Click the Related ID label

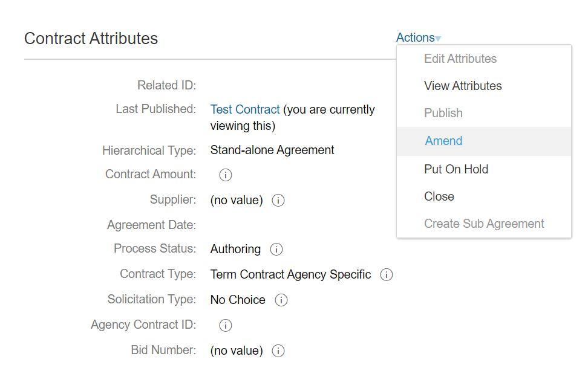(166, 85)
